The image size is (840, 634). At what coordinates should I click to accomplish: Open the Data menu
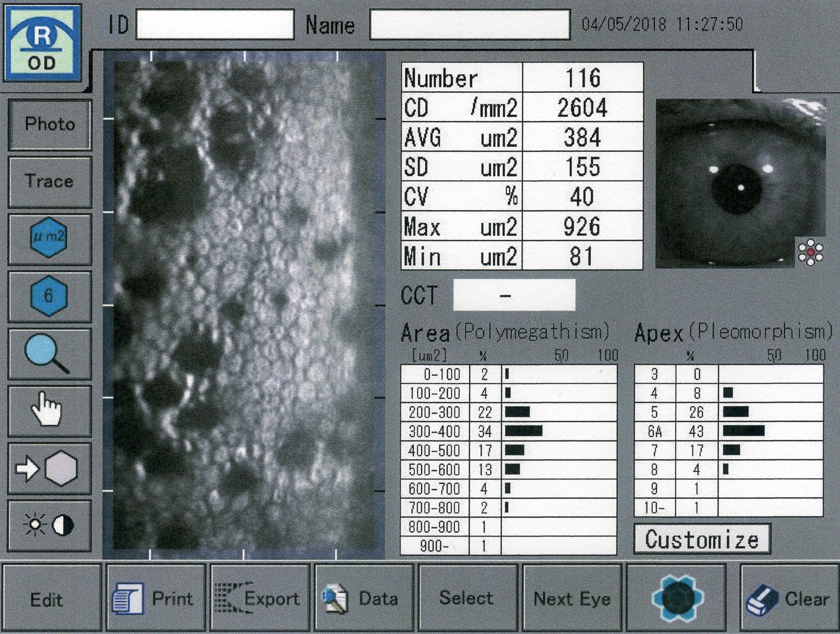(x=364, y=598)
